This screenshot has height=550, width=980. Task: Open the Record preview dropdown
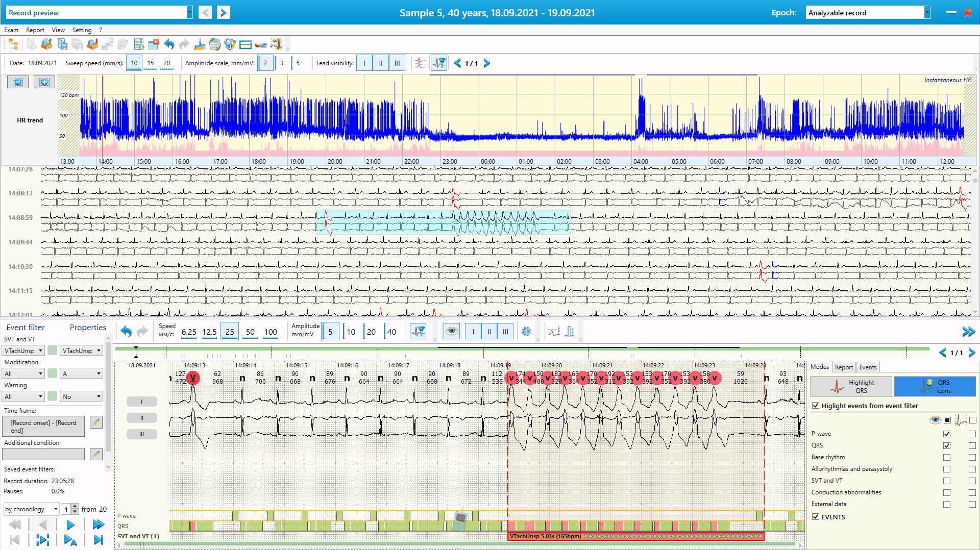click(189, 13)
